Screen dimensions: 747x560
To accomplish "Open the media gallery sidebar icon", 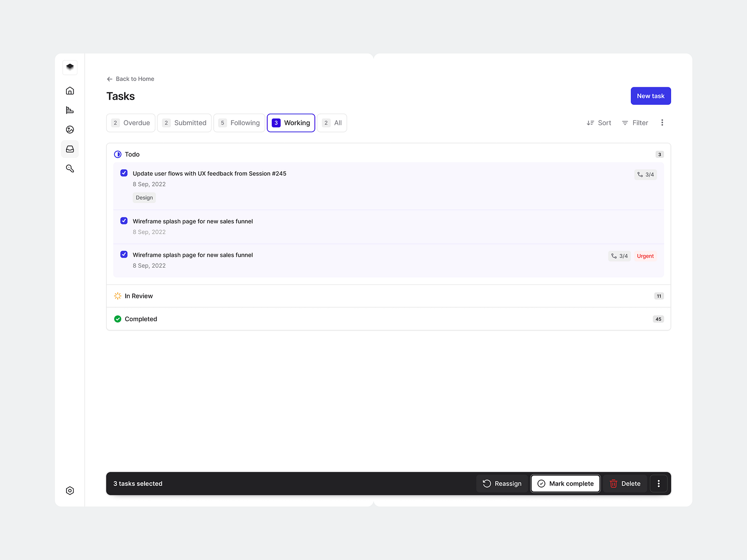I will [x=70, y=130].
